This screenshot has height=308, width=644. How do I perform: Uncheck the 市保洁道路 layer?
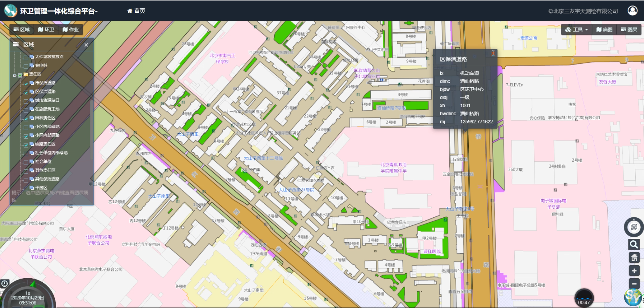tap(26, 84)
